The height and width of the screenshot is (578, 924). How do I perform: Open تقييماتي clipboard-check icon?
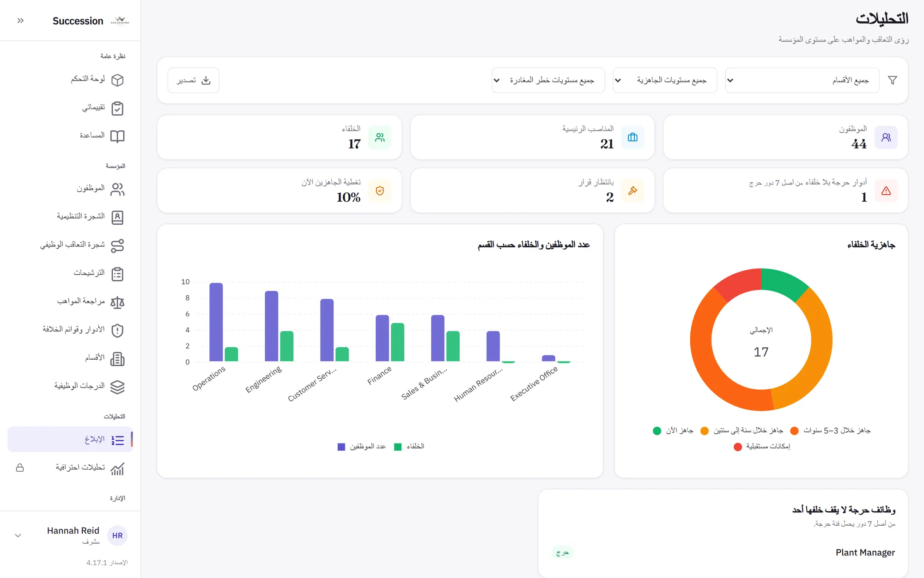coord(117,108)
